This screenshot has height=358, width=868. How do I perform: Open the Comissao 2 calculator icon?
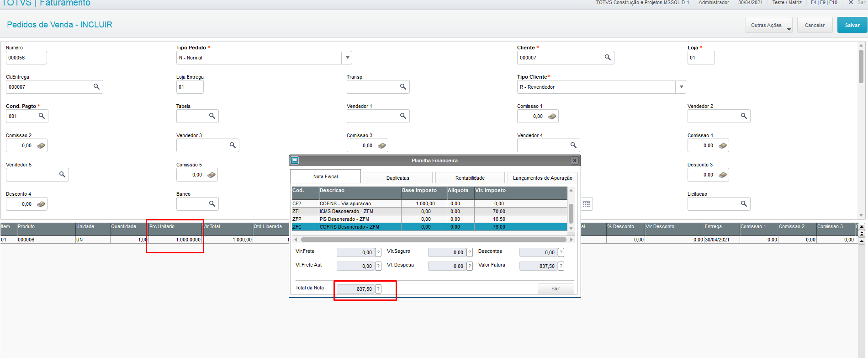[41, 146]
